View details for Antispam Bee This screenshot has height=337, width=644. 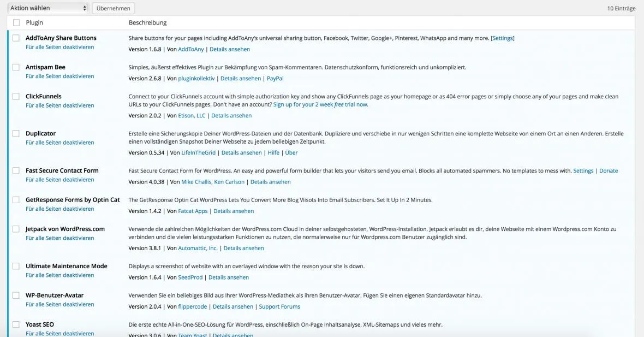[241, 79]
